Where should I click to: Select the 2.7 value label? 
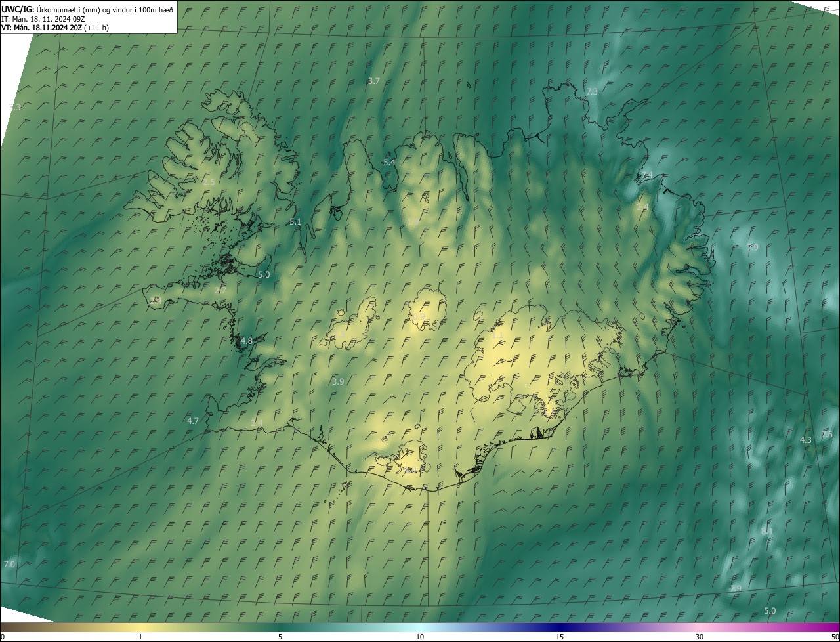[220, 290]
